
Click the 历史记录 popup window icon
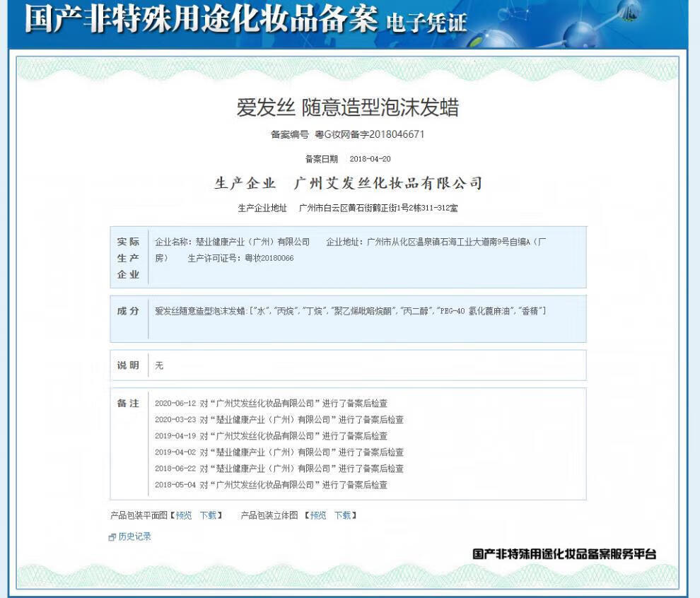pyautogui.click(x=112, y=537)
